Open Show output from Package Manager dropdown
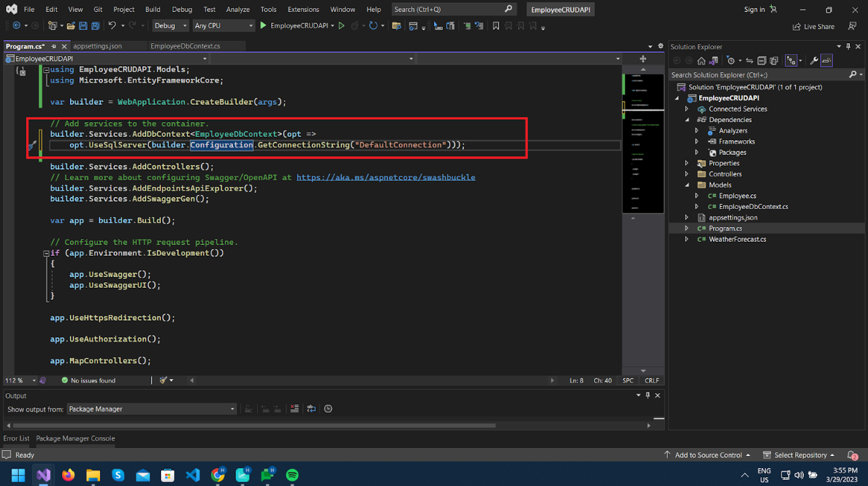The height and width of the screenshot is (486, 868). coord(152,409)
